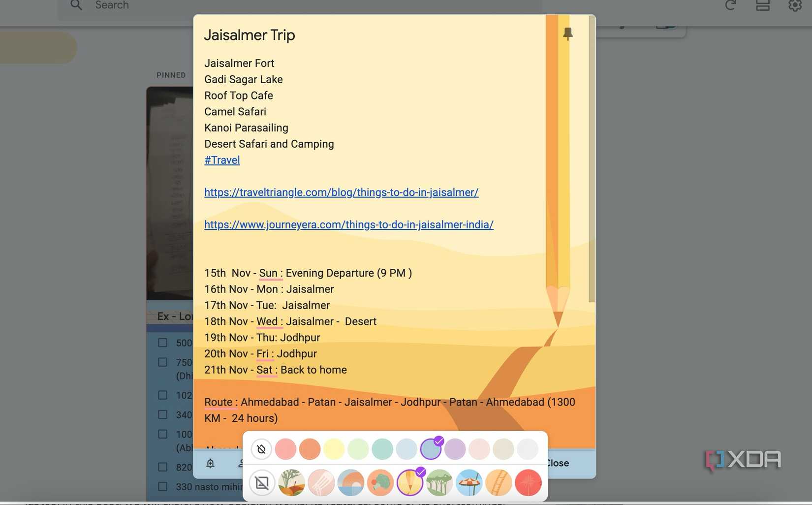Image resolution: width=812 pixels, height=505 pixels.
Task: Apply the Groceries background image
Action: tap(291, 482)
